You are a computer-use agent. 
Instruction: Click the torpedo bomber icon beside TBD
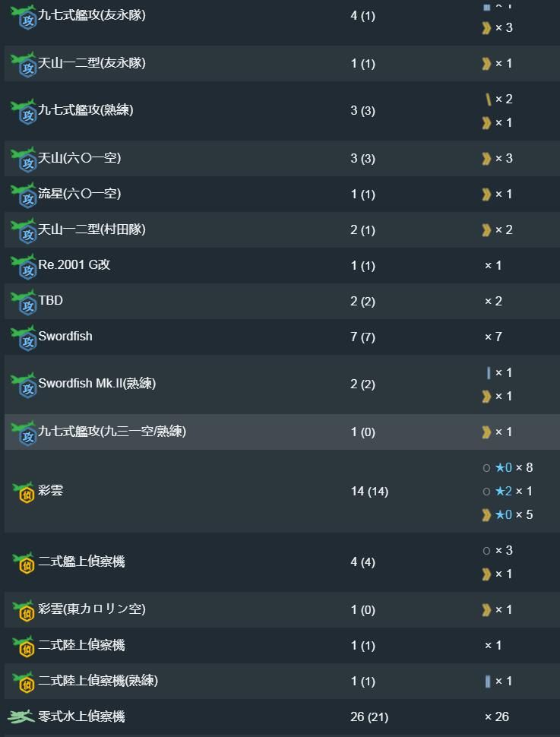click(x=24, y=302)
